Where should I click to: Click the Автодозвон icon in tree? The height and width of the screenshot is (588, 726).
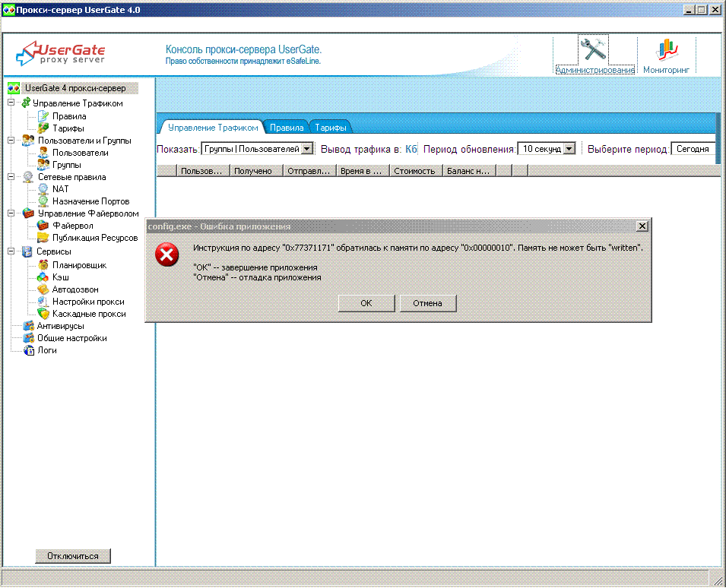click(x=43, y=289)
